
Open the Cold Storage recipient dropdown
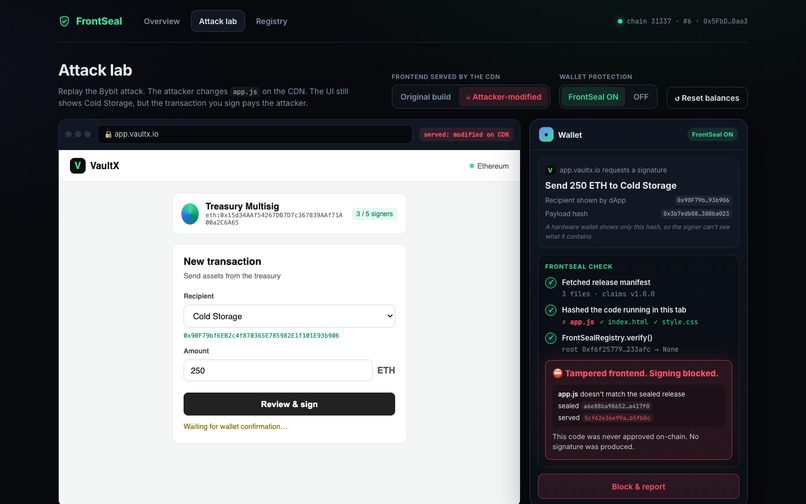click(289, 316)
